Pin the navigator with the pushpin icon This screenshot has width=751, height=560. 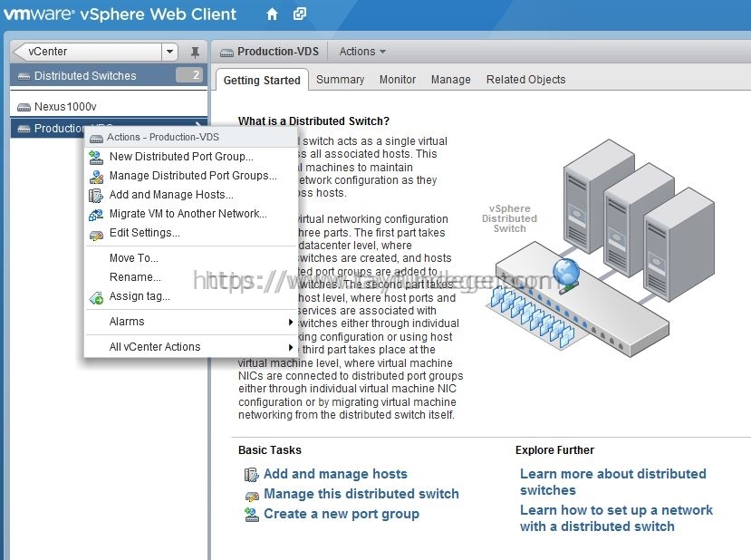195,52
